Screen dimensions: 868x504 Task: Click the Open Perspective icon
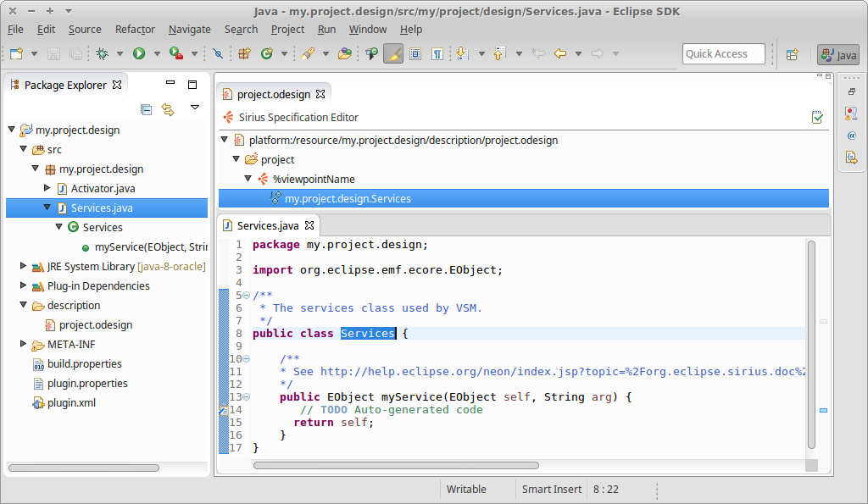792,54
